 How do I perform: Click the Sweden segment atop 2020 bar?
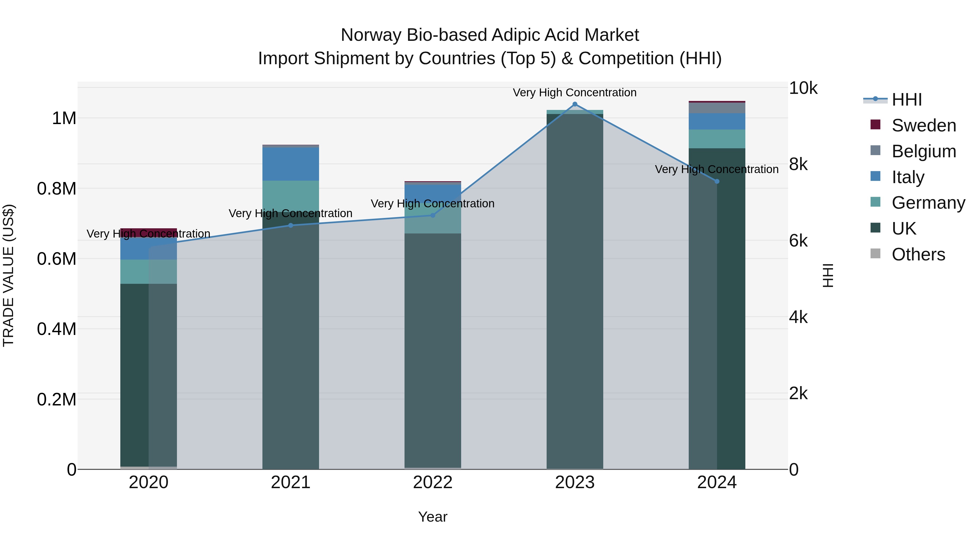coord(149,232)
